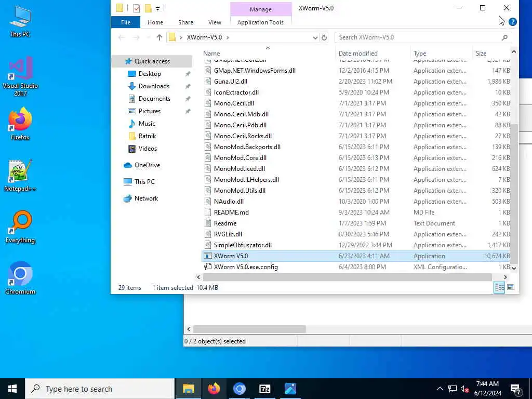Click the Windows Start button

click(12, 389)
